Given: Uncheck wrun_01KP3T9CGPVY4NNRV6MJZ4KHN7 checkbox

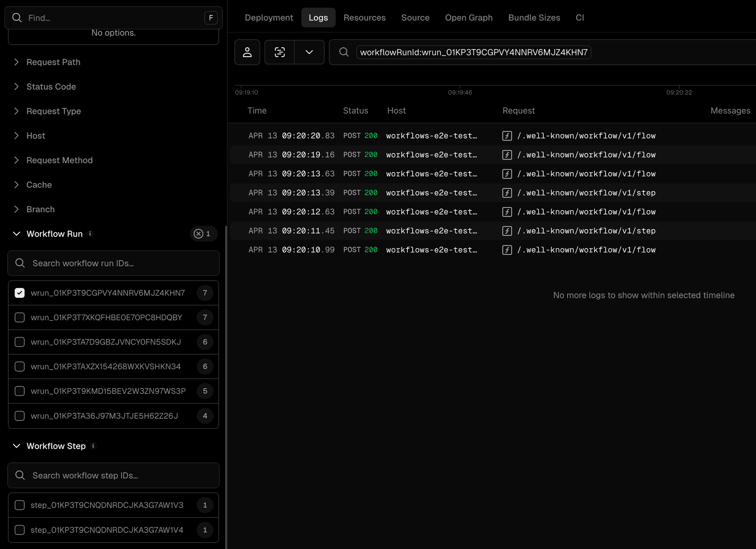Looking at the screenshot, I should coord(20,293).
